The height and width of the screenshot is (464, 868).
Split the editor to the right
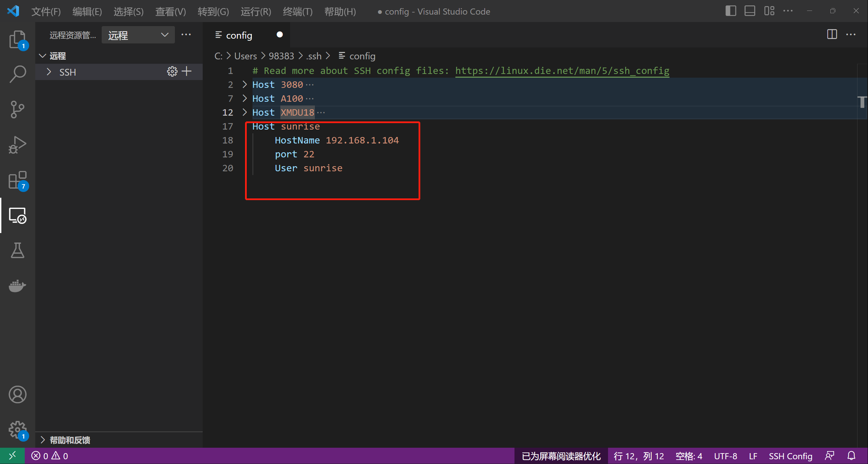click(x=832, y=34)
